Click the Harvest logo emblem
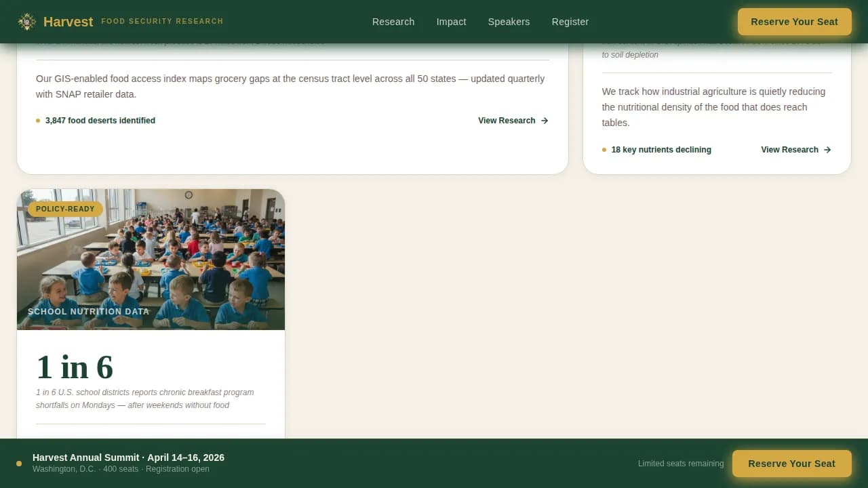The height and width of the screenshot is (488, 868). (27, 22)
